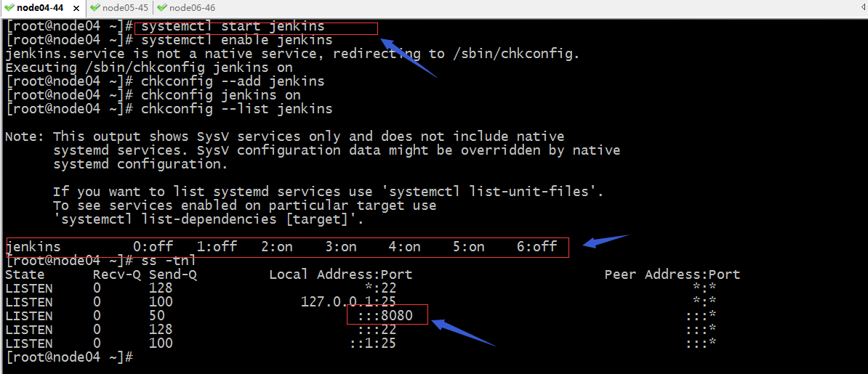Click the green check icon on node04-44 tab

tap(9, 7)
